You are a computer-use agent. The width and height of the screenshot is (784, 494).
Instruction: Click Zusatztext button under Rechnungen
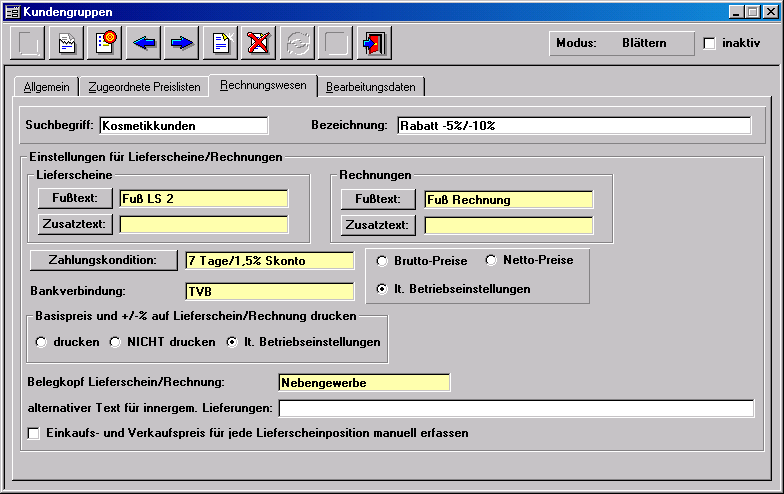(x=378, y=225)
